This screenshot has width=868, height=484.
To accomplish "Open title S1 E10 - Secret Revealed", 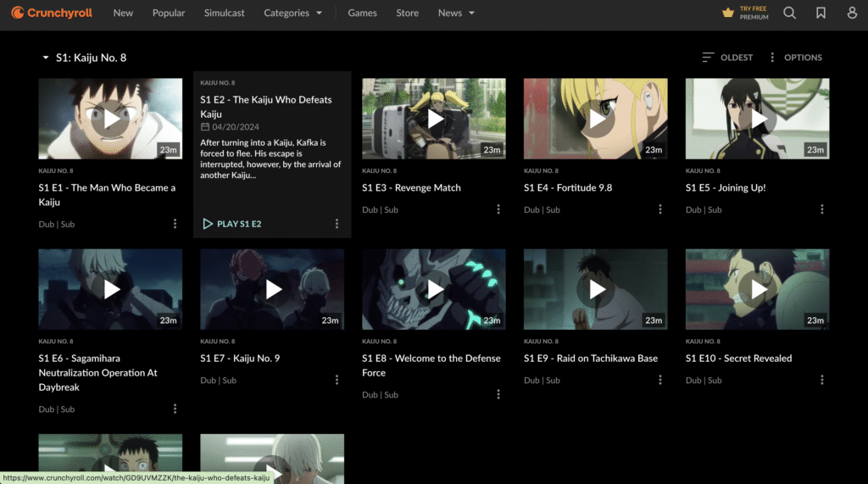I will [x=738, y=359].
